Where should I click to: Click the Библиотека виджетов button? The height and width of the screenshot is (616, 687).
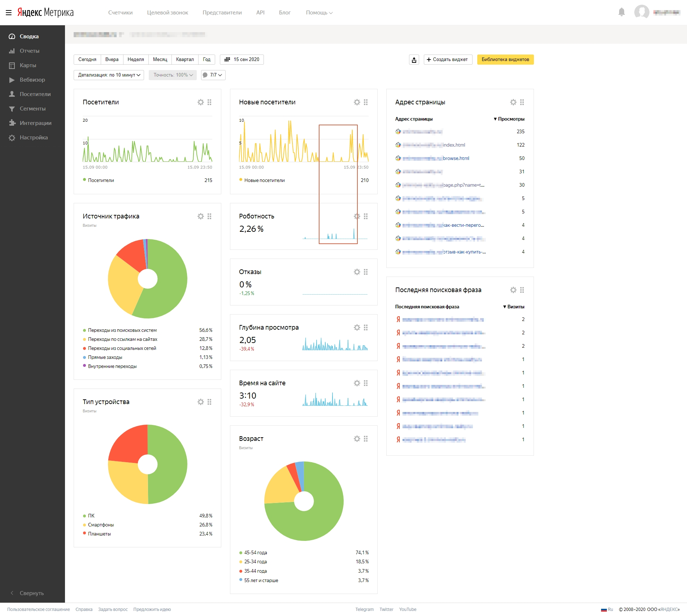click(505, 60)
